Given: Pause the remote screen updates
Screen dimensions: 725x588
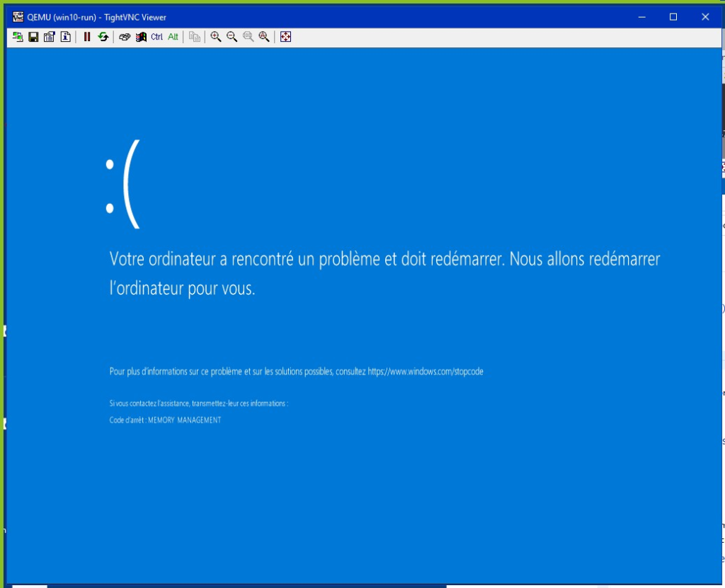Looking at the screenshot, I should 87,37.
